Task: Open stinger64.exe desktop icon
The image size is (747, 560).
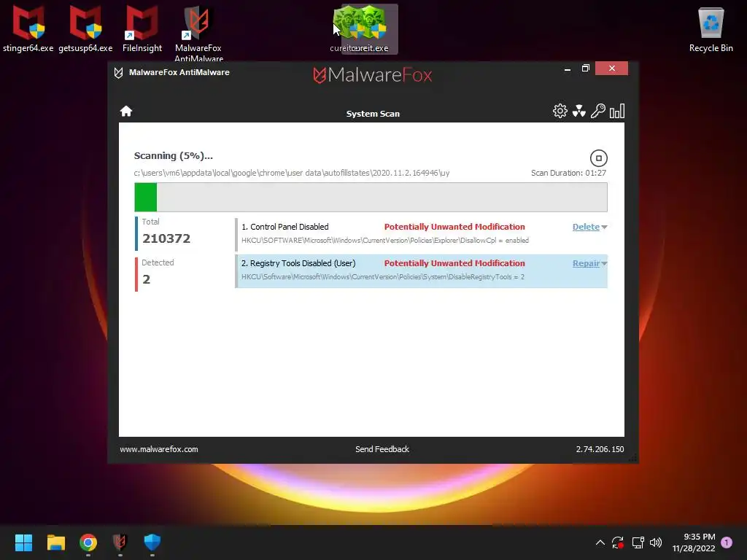Action: coord(28,28)
